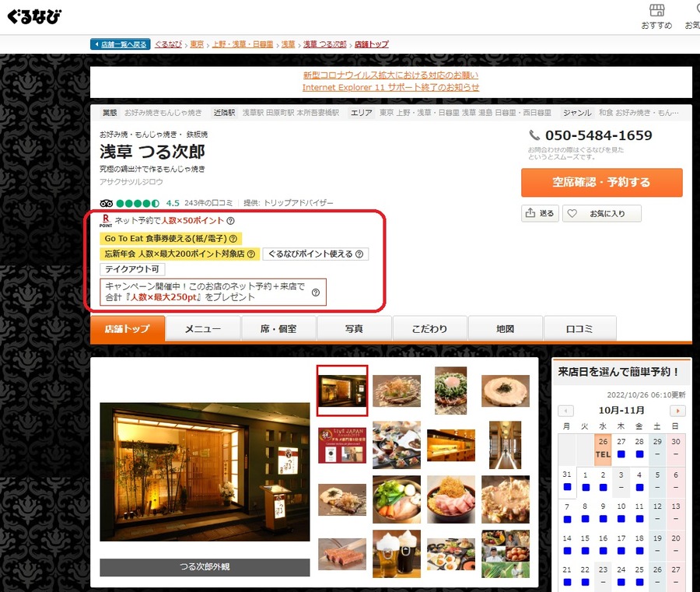Click the 店舗一覧へ戻る link
Viewport: 700px width, 592px height.
[121, 44]
